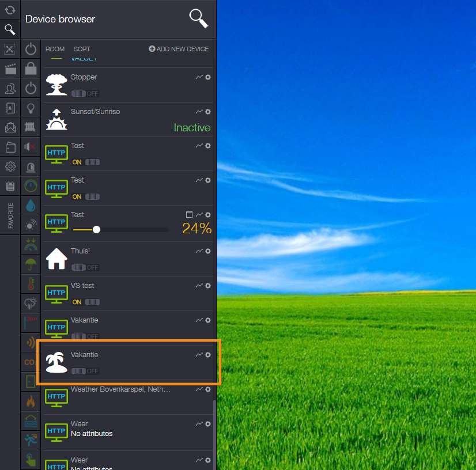Viewport: 476px width, 470px height.
Task: Filter devices by fire flame category
Action: point(31,401)
